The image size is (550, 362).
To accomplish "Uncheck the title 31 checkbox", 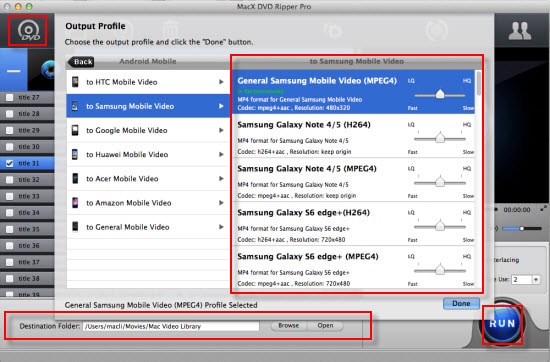I will [x=10, y=163].
